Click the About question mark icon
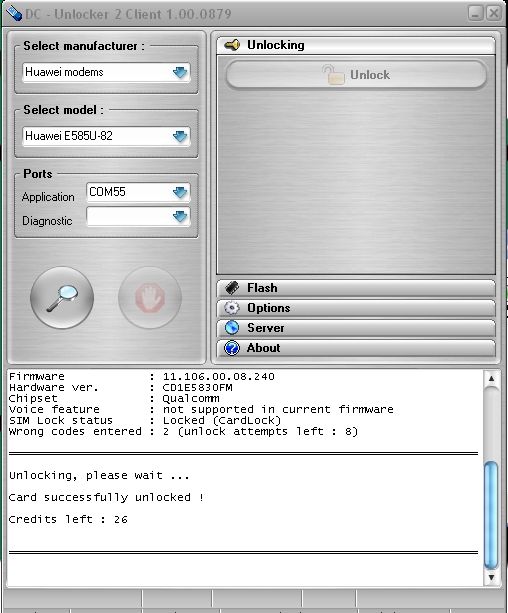The width and height of the screenshot is (508, 613). (x=232, y=348)
